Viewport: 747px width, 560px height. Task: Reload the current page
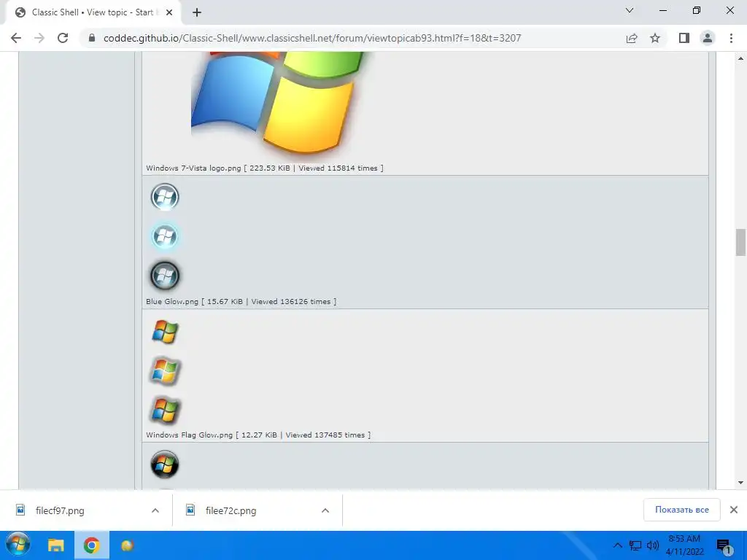click(63, 38)
